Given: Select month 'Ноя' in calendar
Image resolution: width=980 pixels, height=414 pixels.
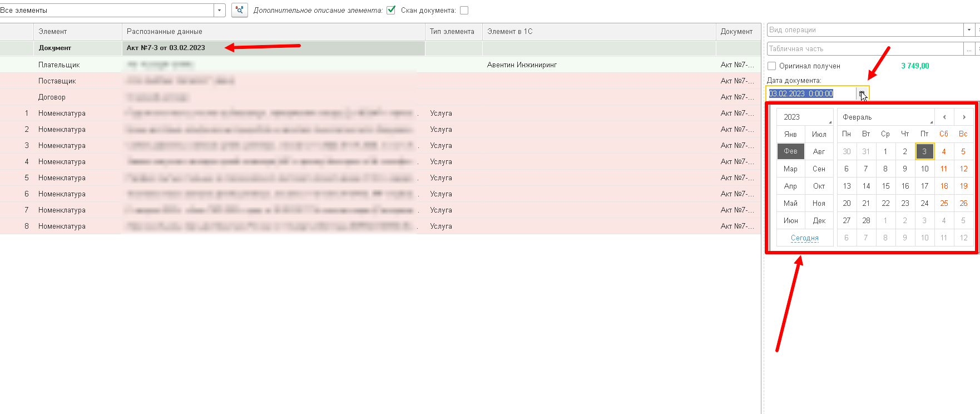Looking at the screenshot, I should tap(819, 203).
